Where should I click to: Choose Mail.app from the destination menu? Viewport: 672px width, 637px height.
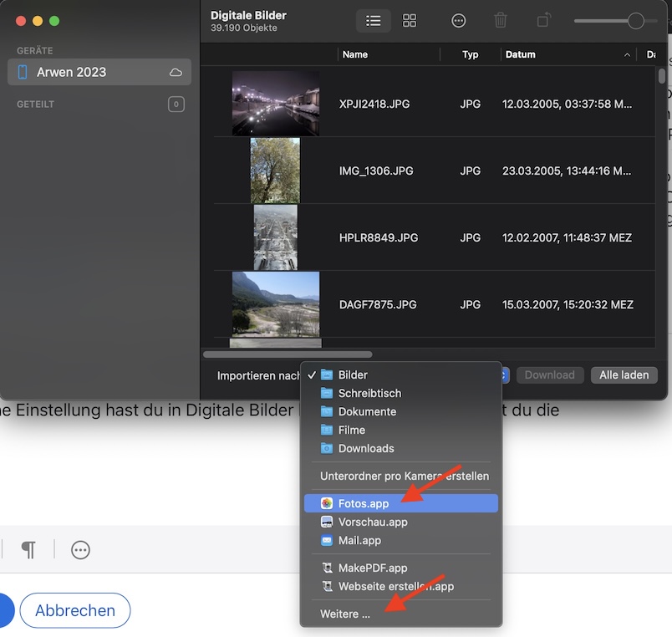coord(359,540)
